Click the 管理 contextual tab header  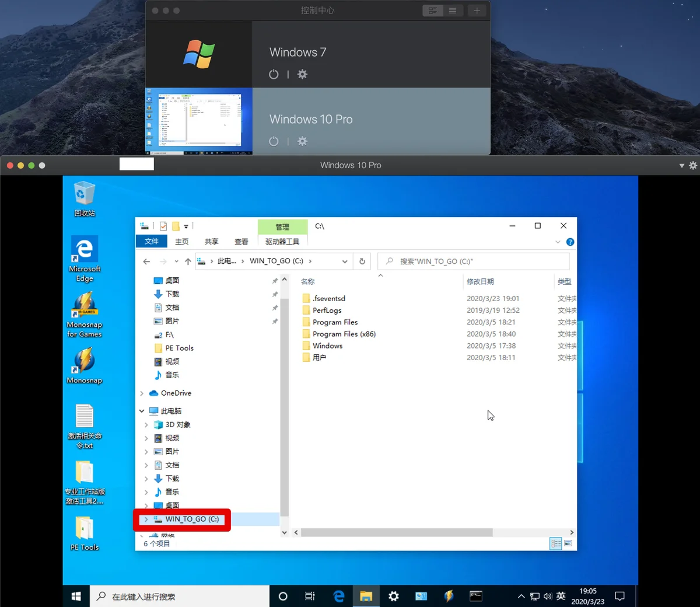click(x=282, y=227)
